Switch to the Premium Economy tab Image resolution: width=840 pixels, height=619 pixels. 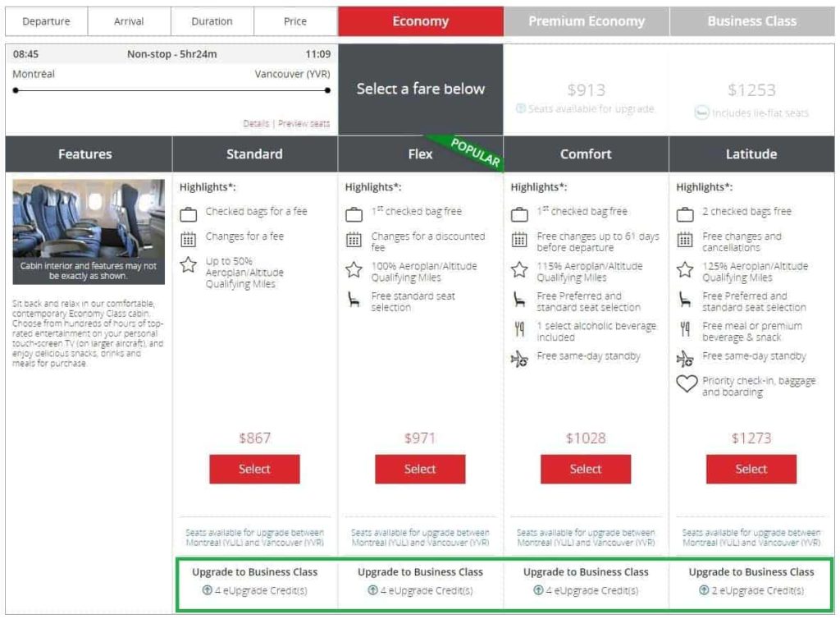[x=587, y=21]
